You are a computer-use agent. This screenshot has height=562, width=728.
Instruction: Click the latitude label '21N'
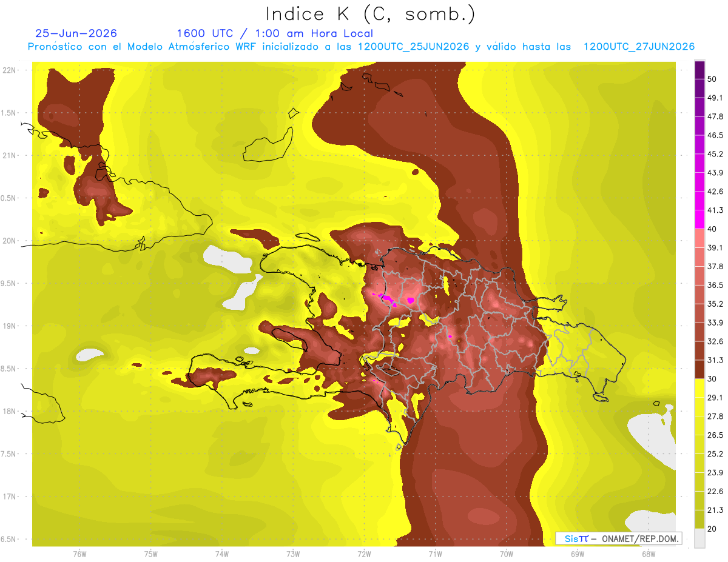click(x=9, y=155)
